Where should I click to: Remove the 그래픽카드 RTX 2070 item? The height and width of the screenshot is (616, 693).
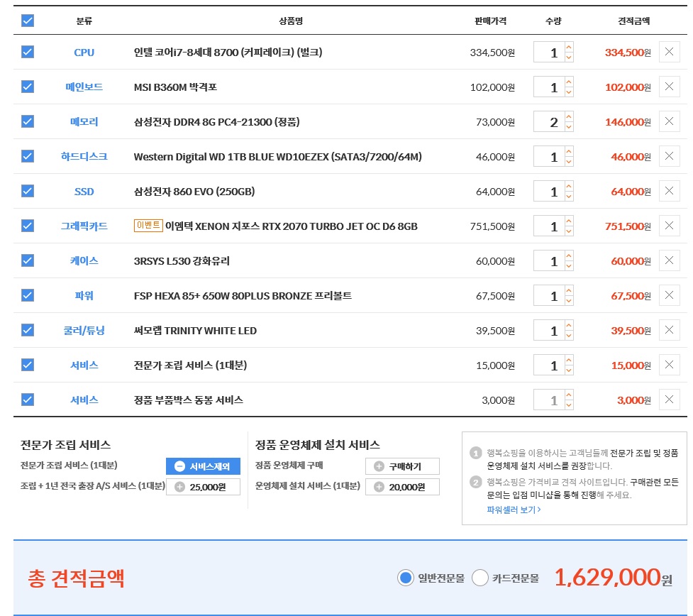(x=668, y=226)
